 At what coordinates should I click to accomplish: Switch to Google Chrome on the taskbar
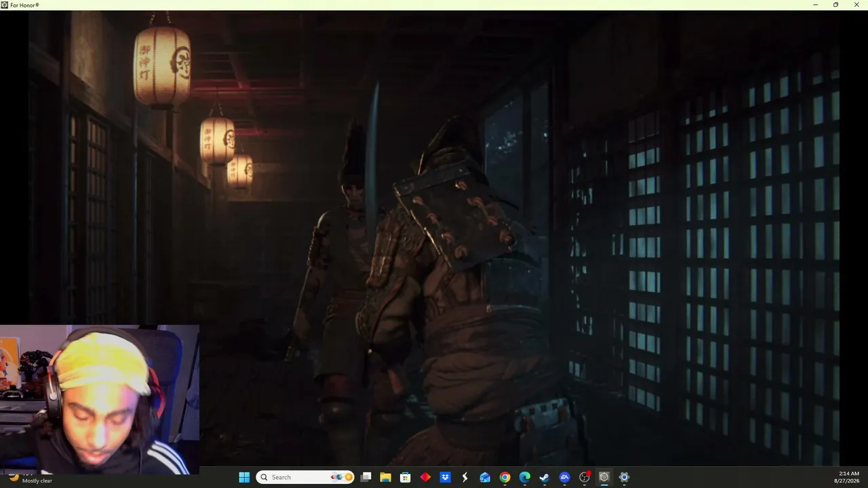505,477
